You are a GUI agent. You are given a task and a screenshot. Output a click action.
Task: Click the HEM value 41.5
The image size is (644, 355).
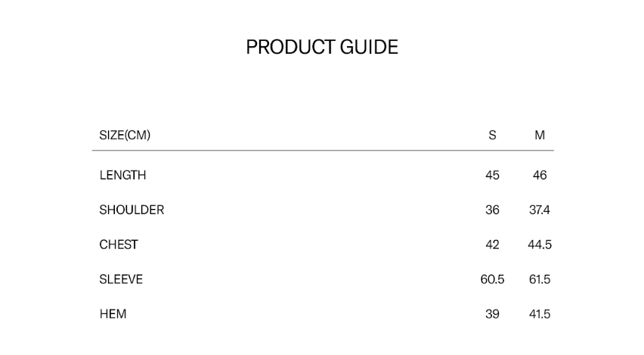click(x=540, y=314)
